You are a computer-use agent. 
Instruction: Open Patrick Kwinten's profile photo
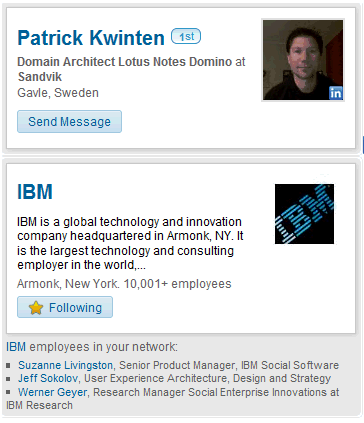coord(303,60)
